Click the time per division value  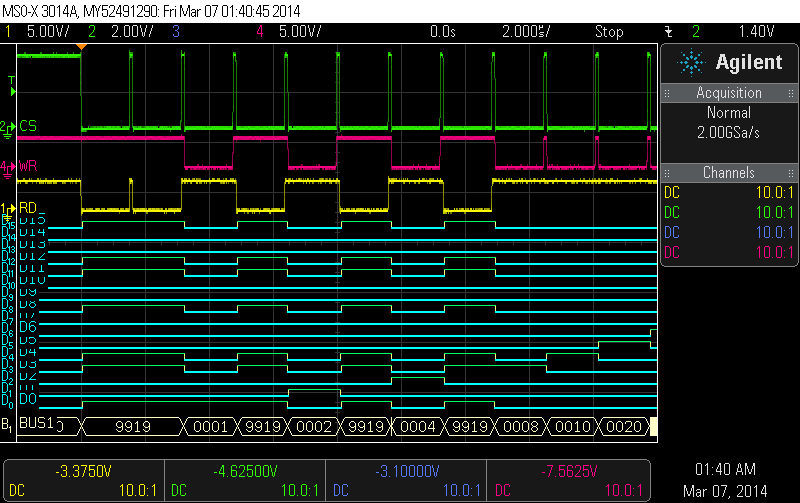[526, 32]
